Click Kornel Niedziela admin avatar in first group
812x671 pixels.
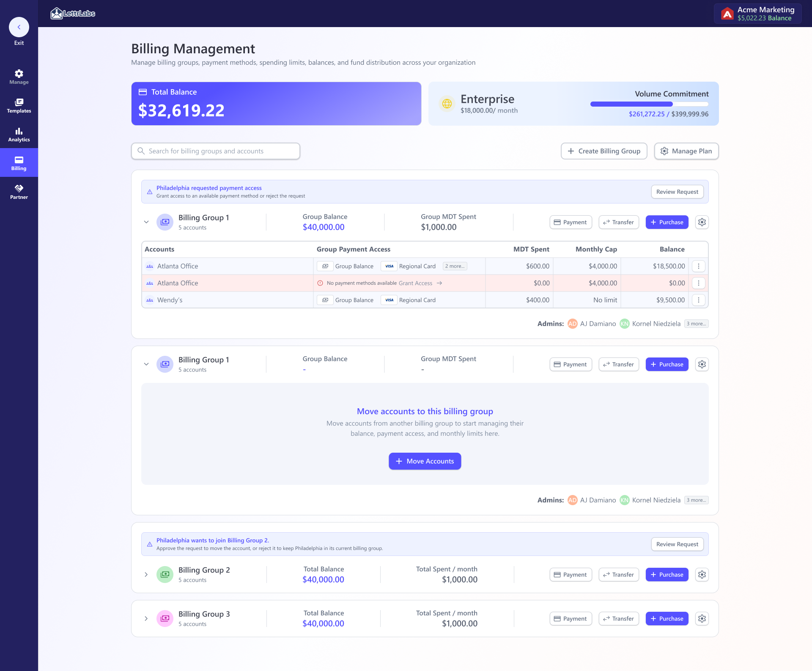[x=625, y=324]
